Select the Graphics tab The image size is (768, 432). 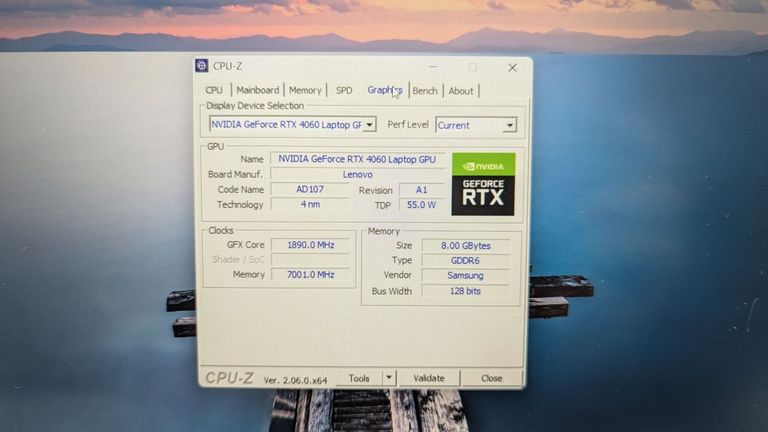click(x=385, y=90)
